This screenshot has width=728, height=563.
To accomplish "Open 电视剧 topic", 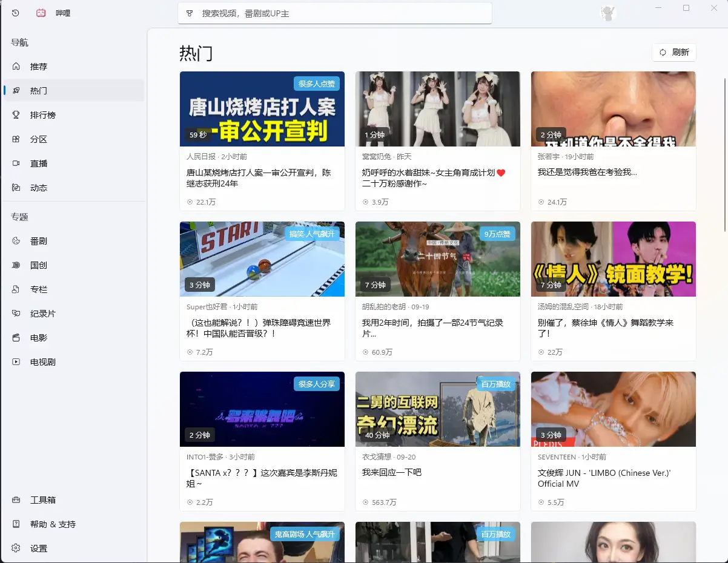I will (74, 362).
